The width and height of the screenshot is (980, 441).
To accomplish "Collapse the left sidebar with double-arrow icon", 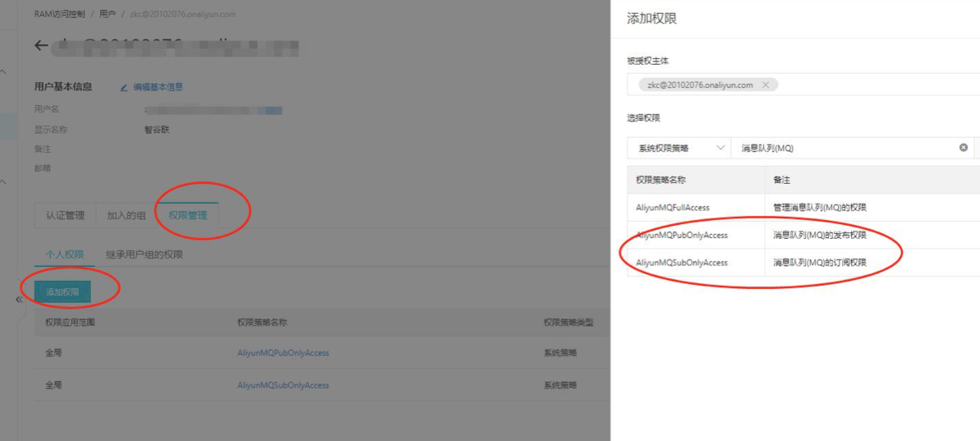I will click(19, 300).
